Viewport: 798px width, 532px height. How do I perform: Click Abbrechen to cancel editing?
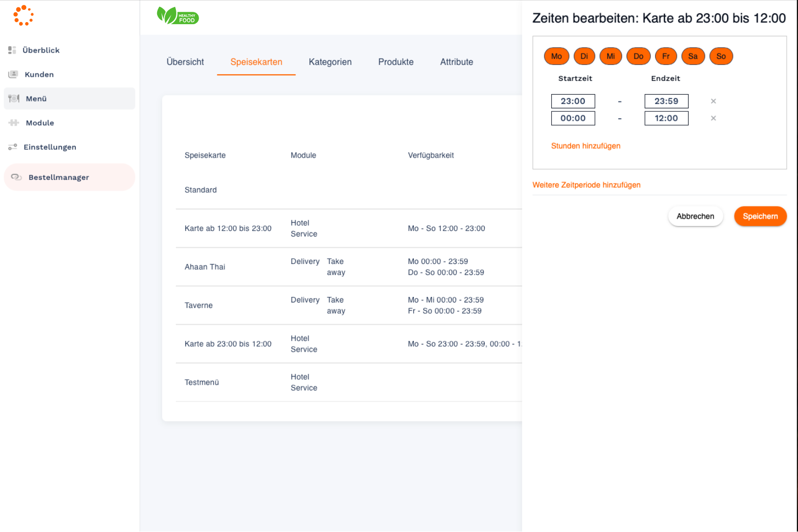coord(695,216)
